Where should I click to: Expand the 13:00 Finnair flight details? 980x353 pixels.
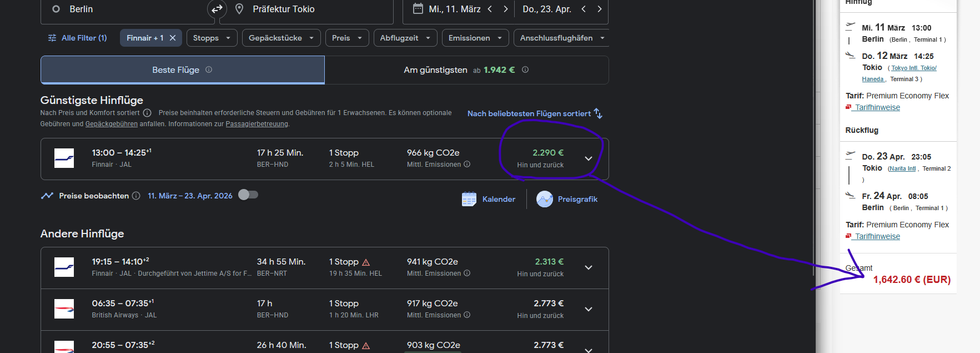(x=589, y=158)
